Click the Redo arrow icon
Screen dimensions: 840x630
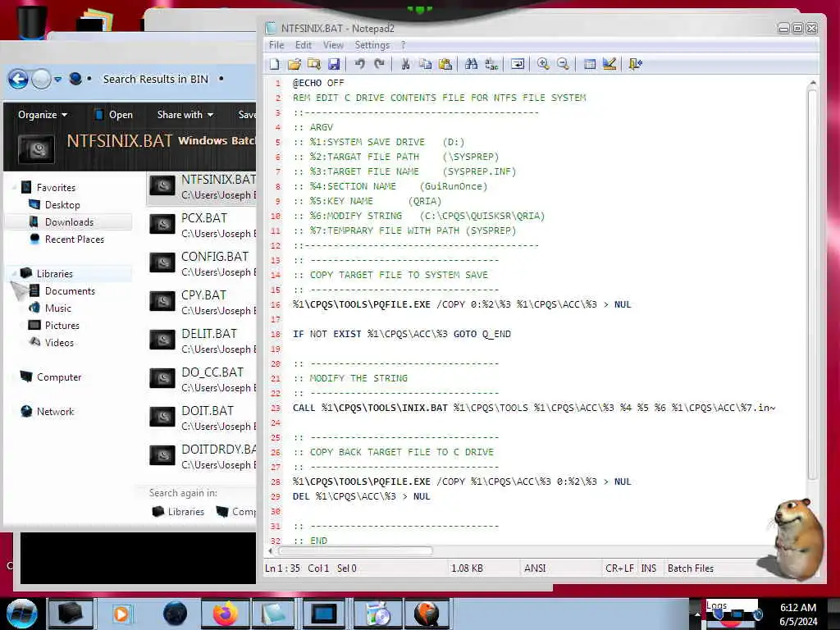point(379,64)
